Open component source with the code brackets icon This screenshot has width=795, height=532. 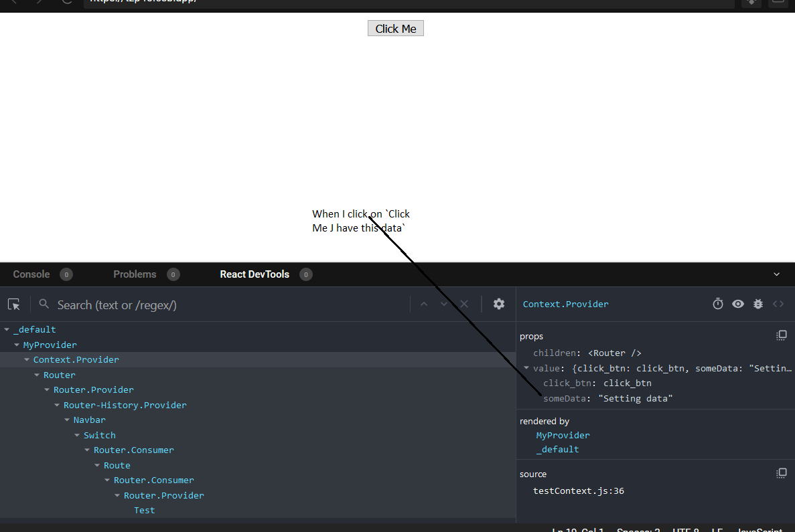pos(778,304)
